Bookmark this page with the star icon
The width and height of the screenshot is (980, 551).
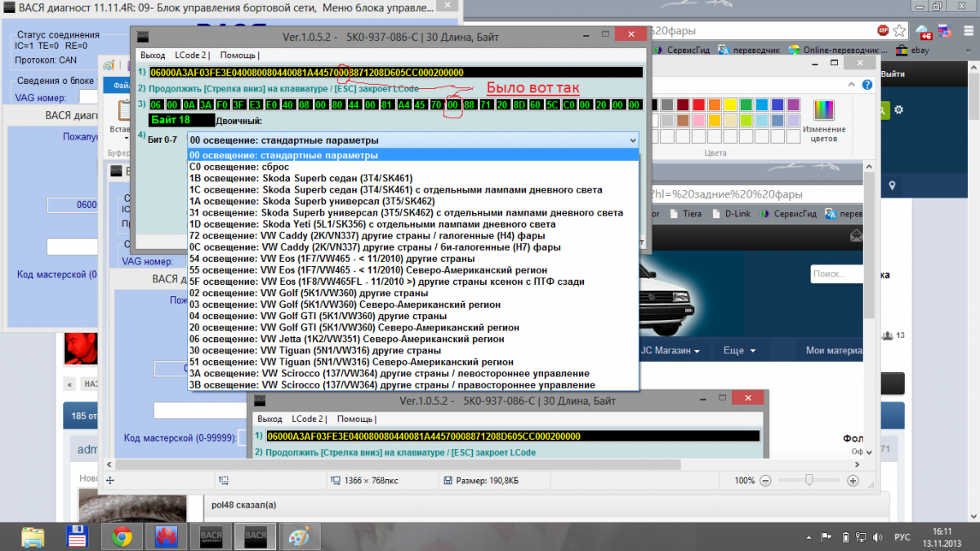(x=900, y=30)
